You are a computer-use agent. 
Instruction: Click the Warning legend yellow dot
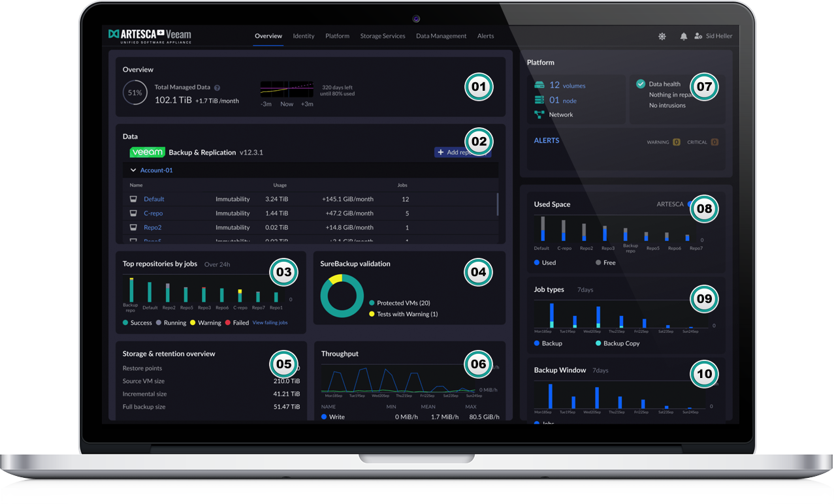(x=193, y=323)
